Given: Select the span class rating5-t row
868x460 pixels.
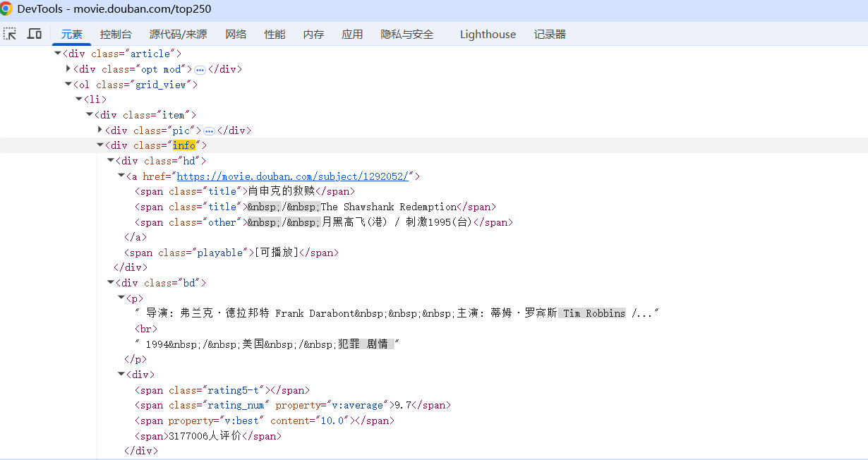Looking at the screenshot, I should (x=222, y=390).
